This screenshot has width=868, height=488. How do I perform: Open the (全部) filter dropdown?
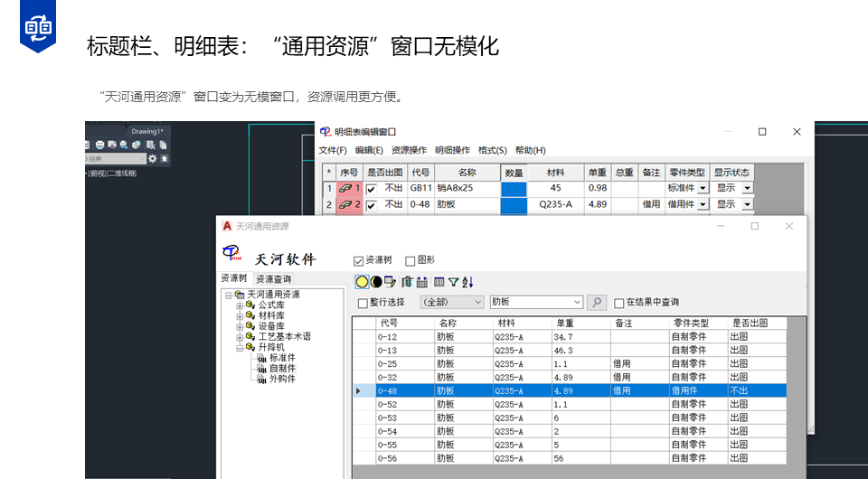pyautogui.click(x=452, y=302)
